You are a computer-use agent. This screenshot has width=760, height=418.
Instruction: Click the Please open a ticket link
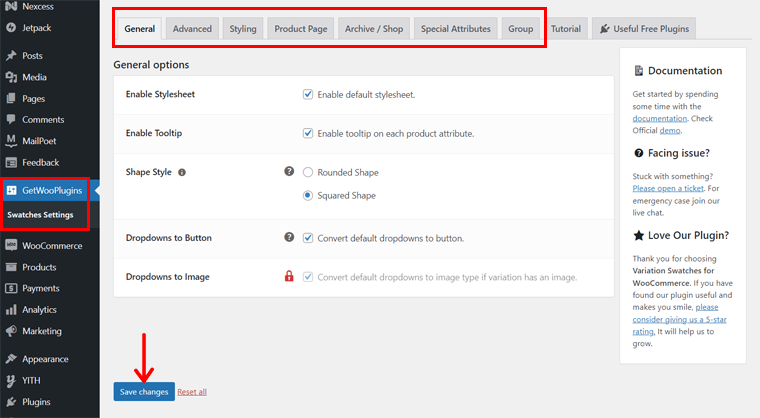click(x=668, y=188)
